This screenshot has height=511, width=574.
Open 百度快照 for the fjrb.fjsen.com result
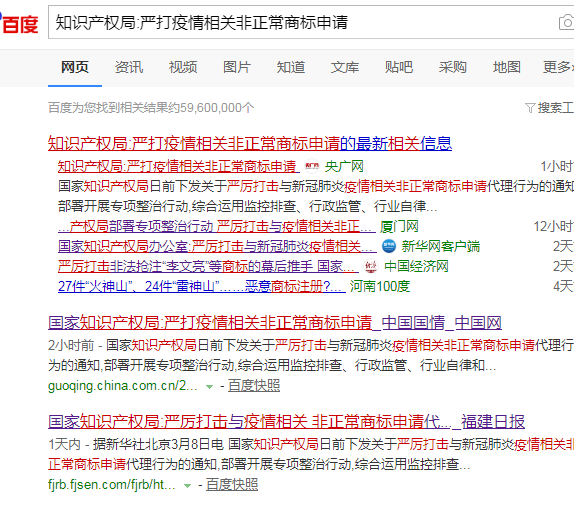coord(232,485)
